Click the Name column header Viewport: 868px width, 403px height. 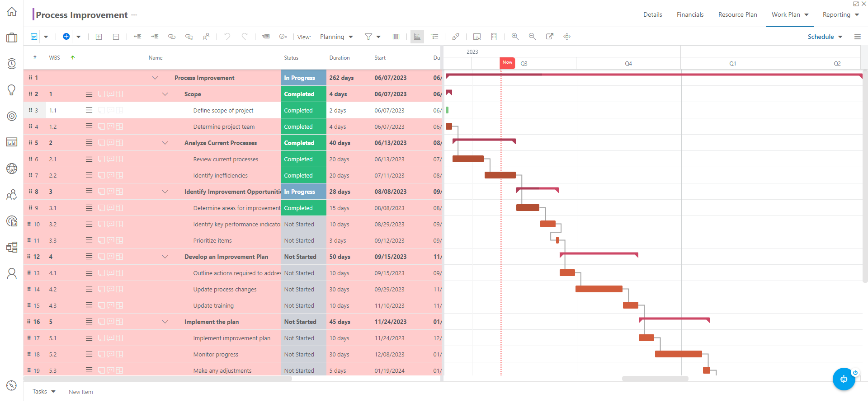pos(156,57)
